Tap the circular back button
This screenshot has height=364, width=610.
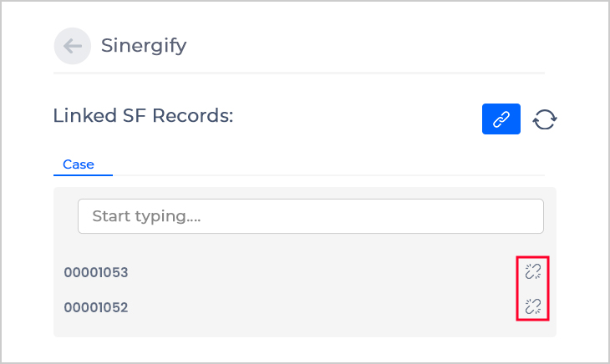coord(73,46)
